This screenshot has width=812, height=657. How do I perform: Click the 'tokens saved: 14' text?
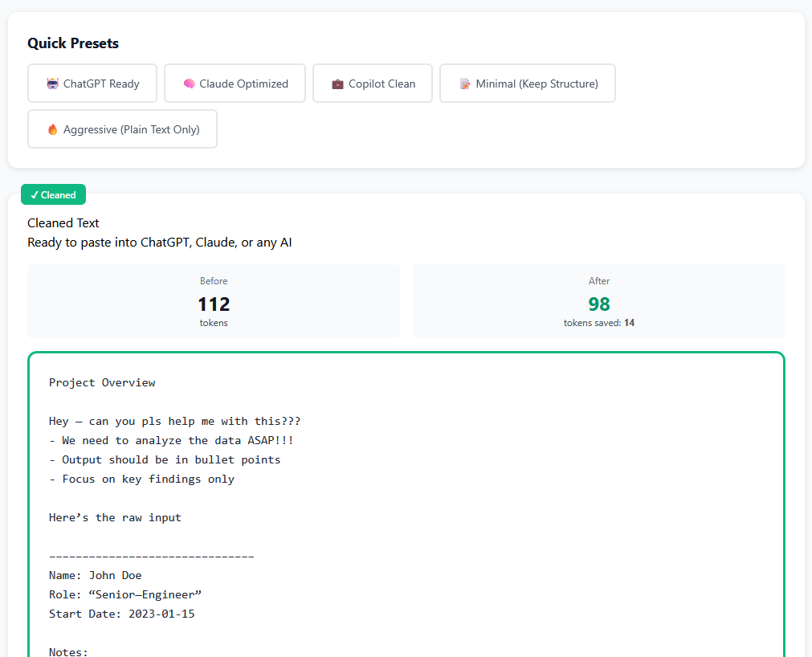click(598, 323)
